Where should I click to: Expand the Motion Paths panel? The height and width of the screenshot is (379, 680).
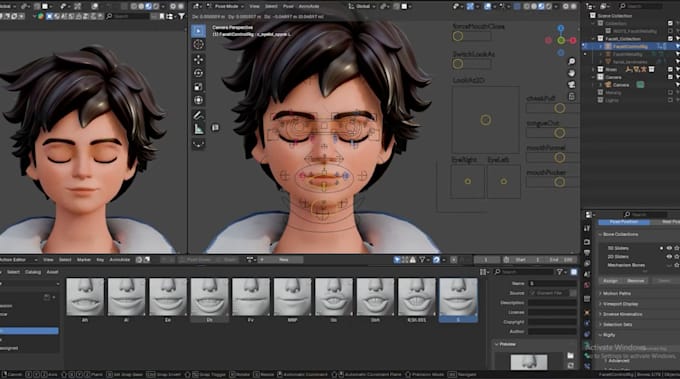pyautogui.click(x=616, y=294)
